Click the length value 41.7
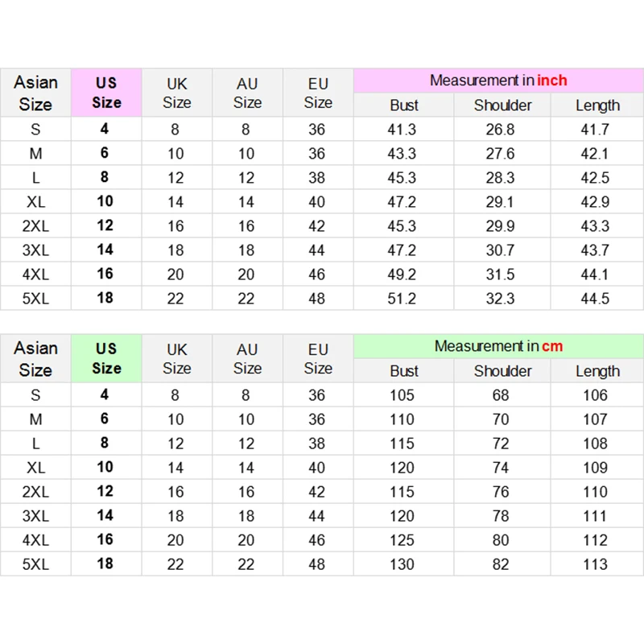This screenshot has width=644, height=644. pyautogui.click(x=595, y=130)
